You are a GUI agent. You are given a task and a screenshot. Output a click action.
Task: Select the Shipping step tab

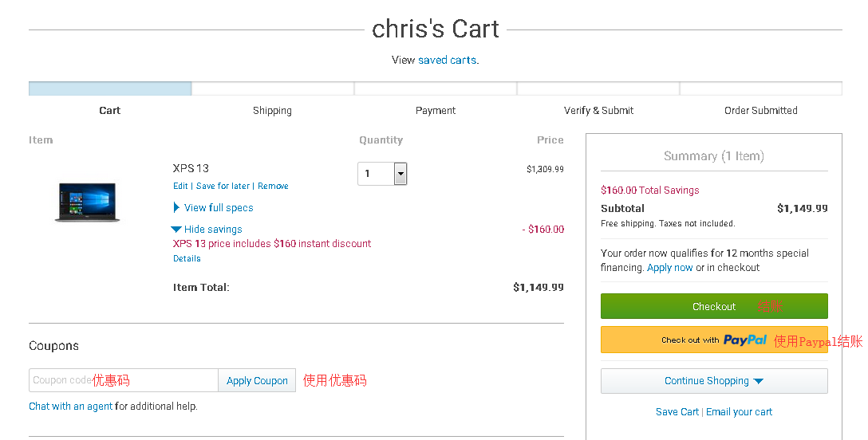click(x=272, y=111)
